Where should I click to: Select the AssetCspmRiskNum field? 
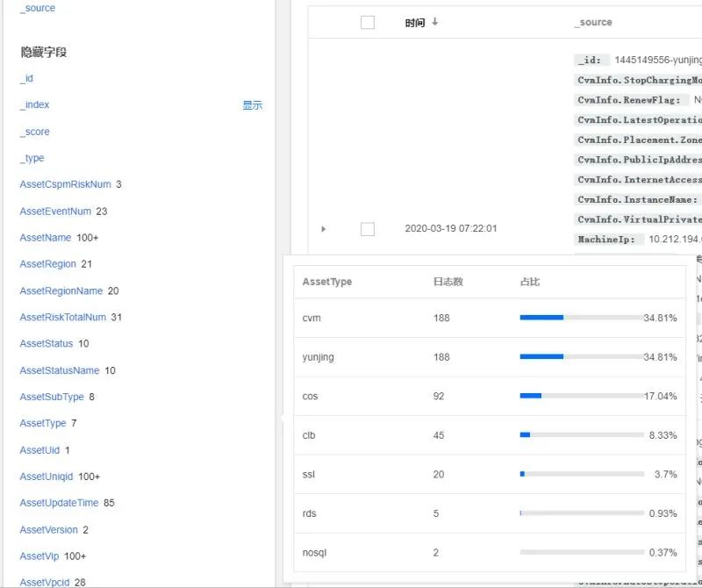[x=65, y=184]
